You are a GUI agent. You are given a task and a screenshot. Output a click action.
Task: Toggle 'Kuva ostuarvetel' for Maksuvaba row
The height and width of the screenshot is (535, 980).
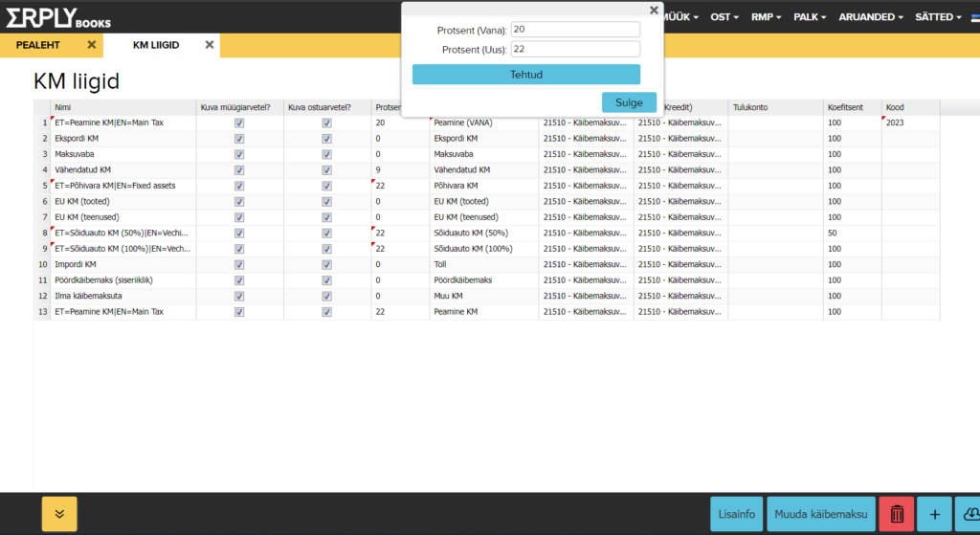click(x=326, y=154)
